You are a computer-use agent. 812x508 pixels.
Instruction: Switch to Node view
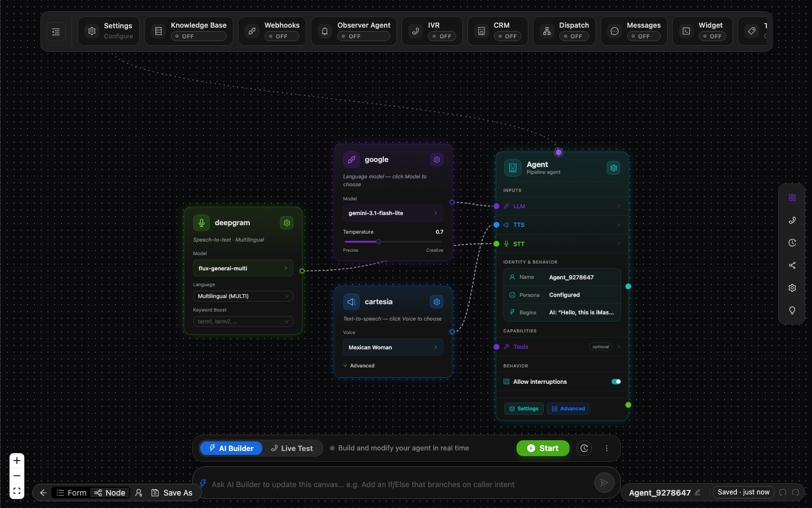pyautogui.click(x=110, y=493)
